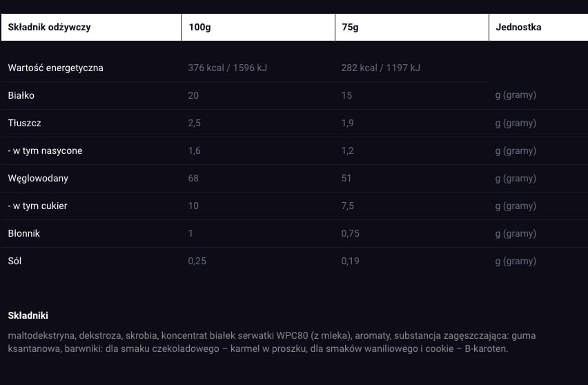Select the 0,75 value in Błonnik row
588x385 pixels.
351,233
